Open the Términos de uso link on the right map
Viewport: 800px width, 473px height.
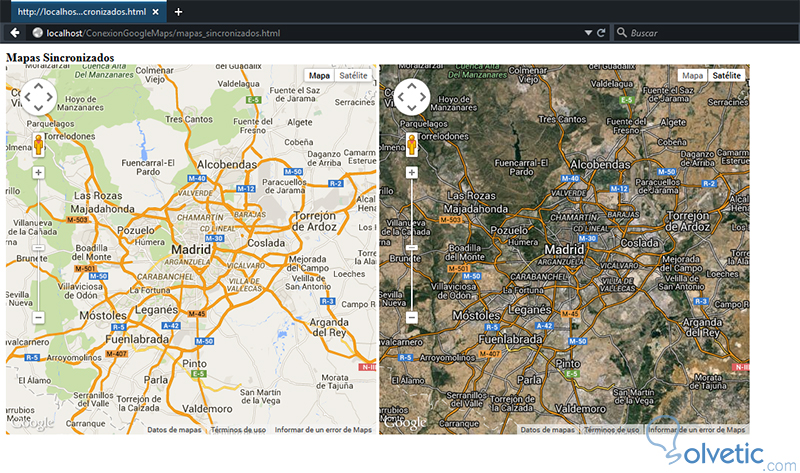pos(611,430)
